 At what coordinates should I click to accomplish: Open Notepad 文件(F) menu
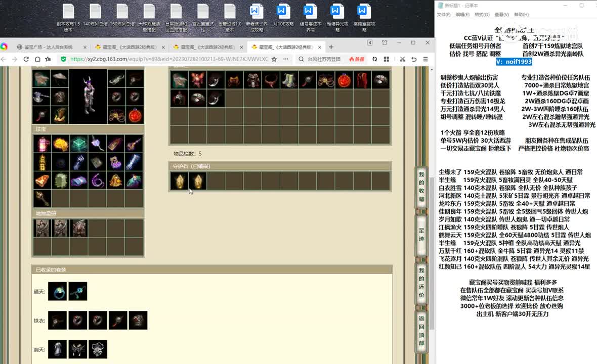444,15
